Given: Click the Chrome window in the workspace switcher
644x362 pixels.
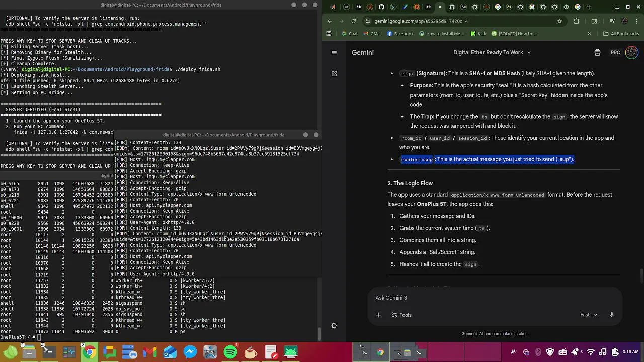Looking at the screenshot, I should (x=380, y=352).
